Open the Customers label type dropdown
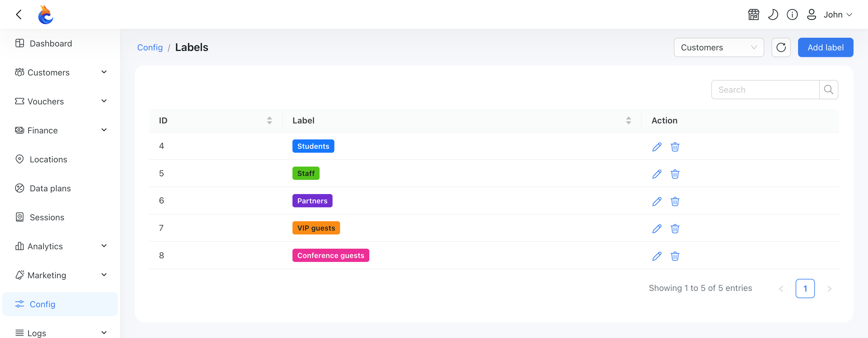 718,47
